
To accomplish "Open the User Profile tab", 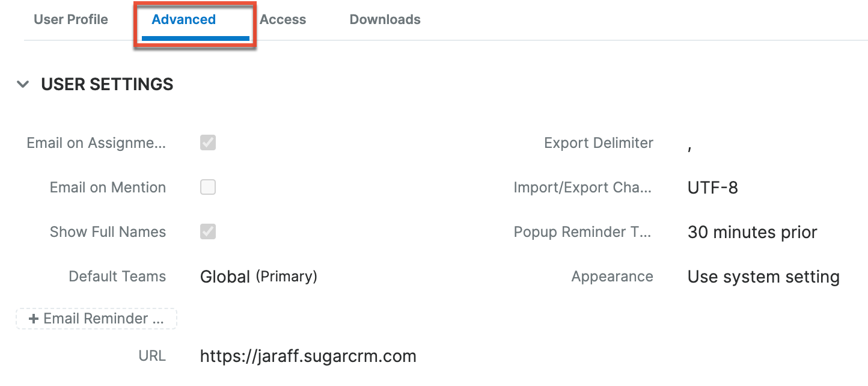I will (71, 19).
